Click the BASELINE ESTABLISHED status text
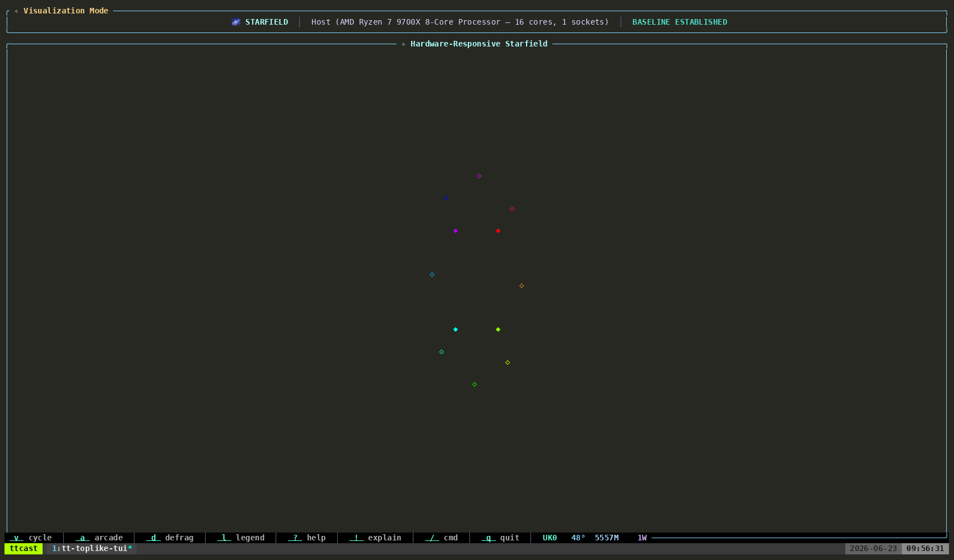Image resolution: width=954 pixels, height=560 pixels. tap(680, 22)
